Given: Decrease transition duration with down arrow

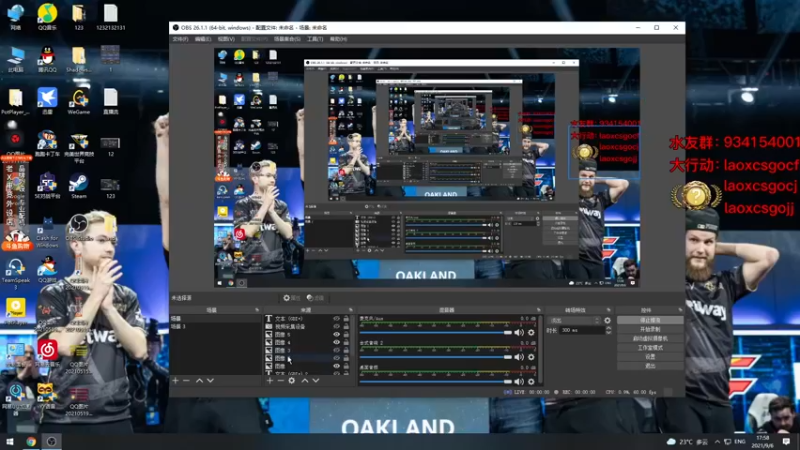Looking at the screenshot, I should click(x=608, y=333).
